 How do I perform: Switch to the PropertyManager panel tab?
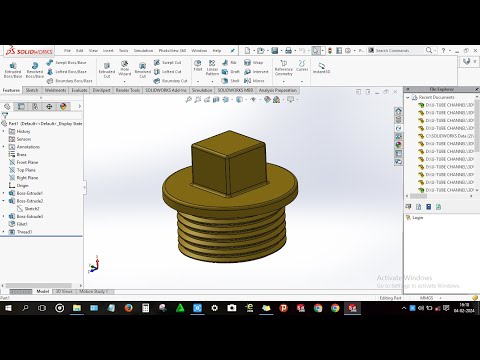point(21,106)
